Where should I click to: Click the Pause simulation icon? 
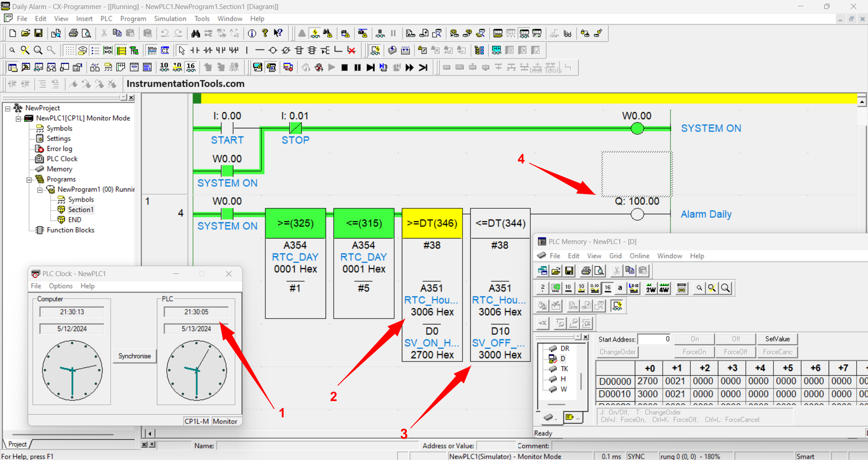coord(358,67)
